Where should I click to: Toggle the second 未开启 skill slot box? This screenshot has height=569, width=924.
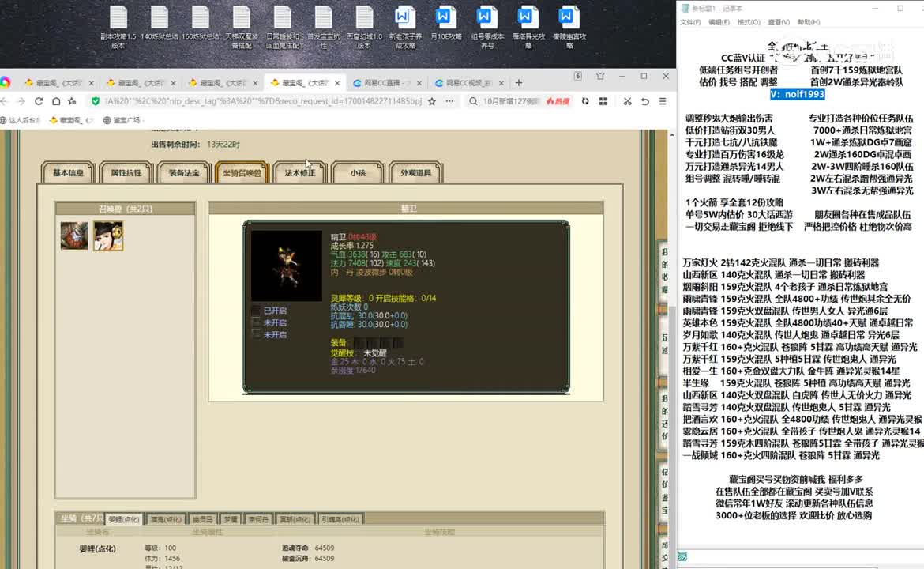click(x=256, y=334)
